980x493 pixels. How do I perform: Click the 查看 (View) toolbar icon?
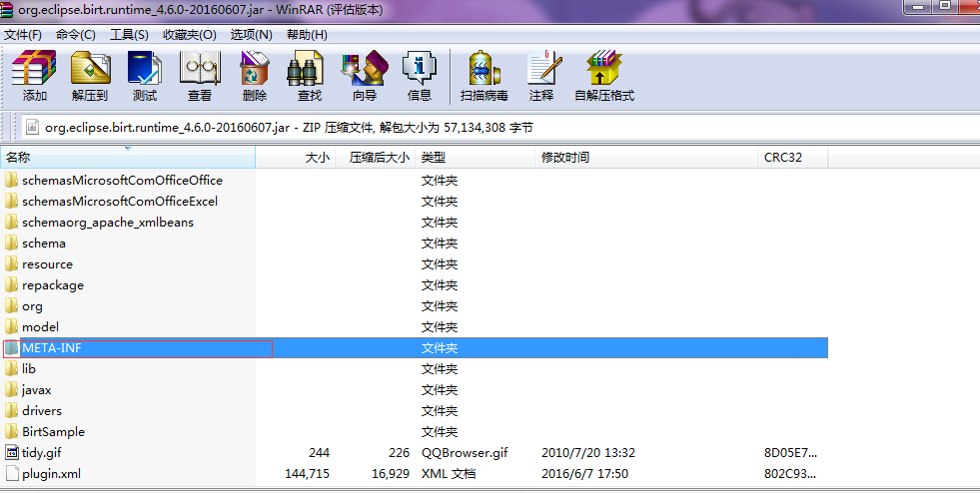200,68
